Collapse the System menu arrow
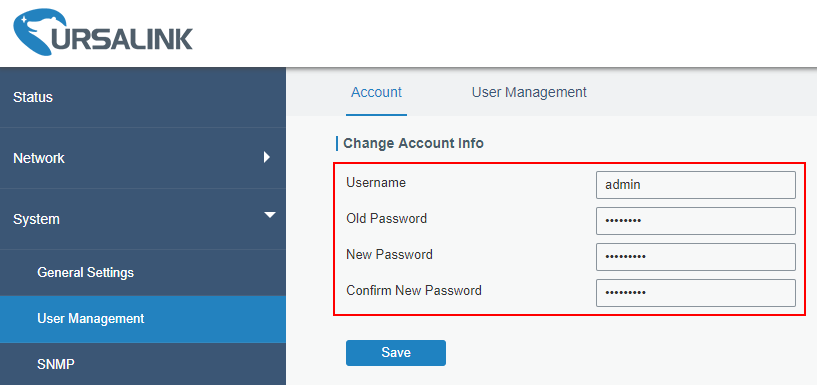Image resolution: width=817 pixels, height=385 pixels. pyautogui.click(x=270, y=215)
